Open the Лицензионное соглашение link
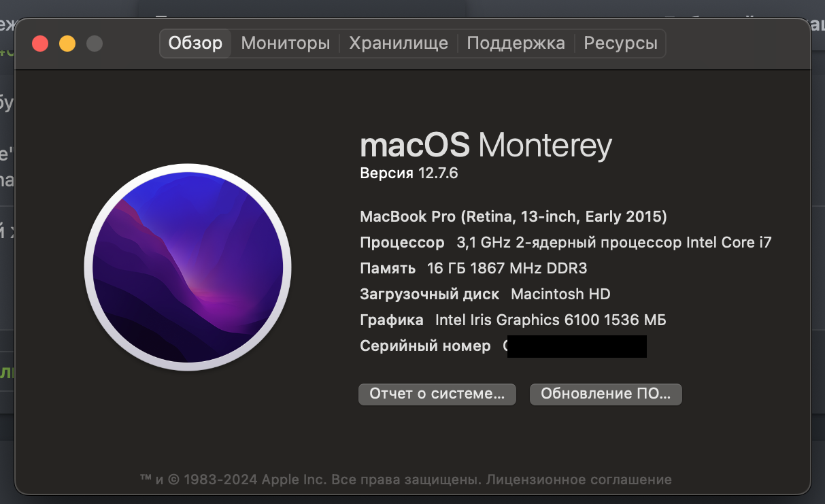This screenshot has height=504, width=825. pos(579,480)
